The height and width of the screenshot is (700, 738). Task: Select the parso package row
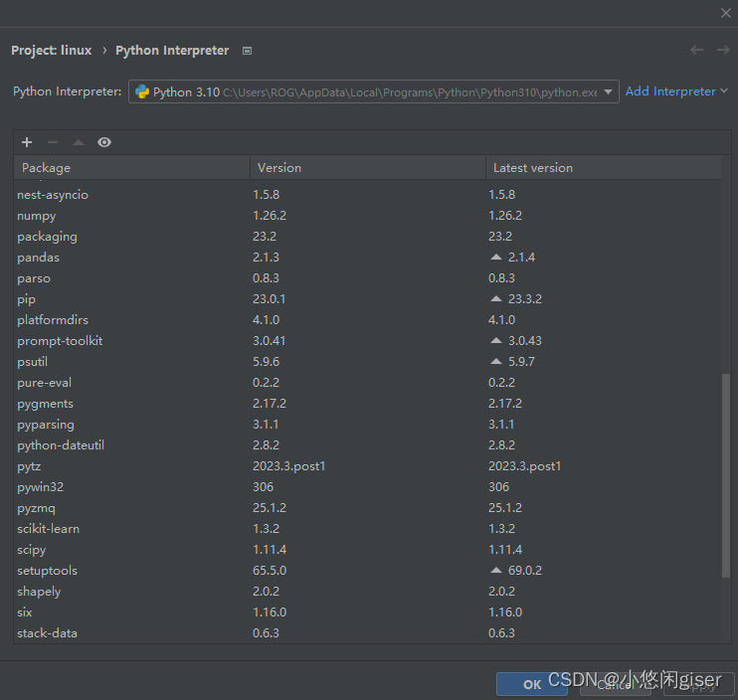(367, 278)
